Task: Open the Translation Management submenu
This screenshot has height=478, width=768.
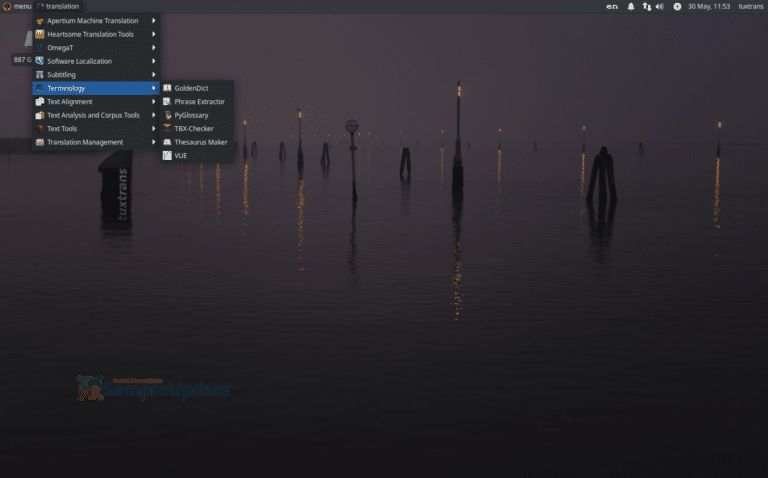Action: [96, 142]
